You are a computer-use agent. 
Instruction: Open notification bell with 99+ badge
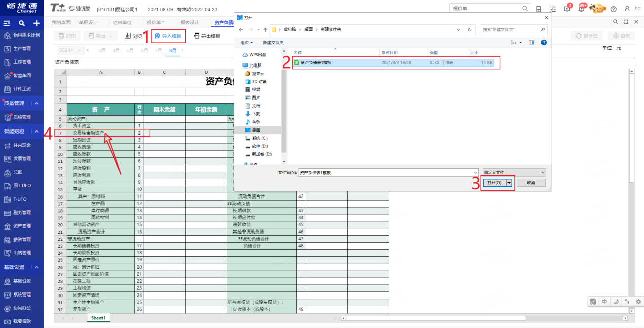click(x=581, y=8)
